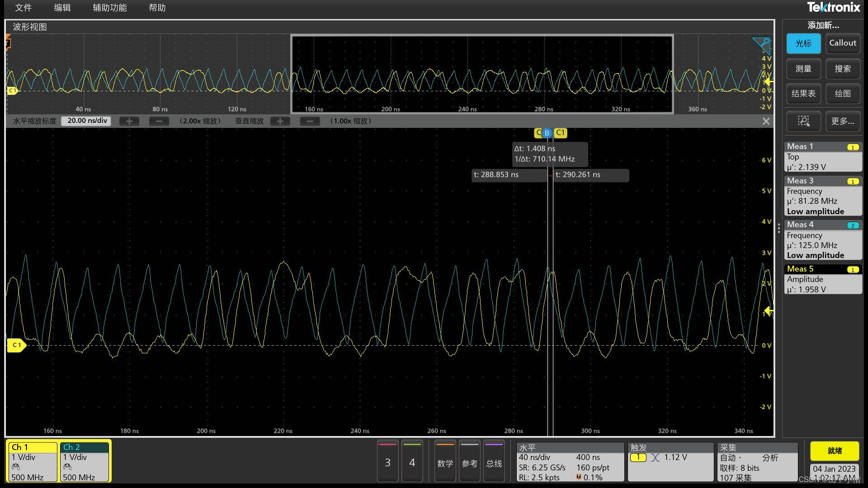
Task: Open the Meas 3 Frequency badge
Action: pos(822,196)
